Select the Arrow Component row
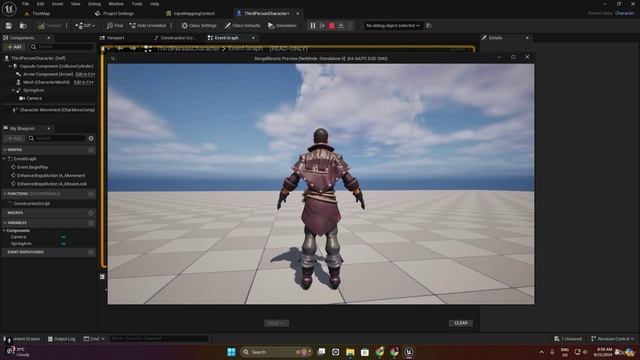The width and height of the screenshot is (640, 360). (48, 74)
